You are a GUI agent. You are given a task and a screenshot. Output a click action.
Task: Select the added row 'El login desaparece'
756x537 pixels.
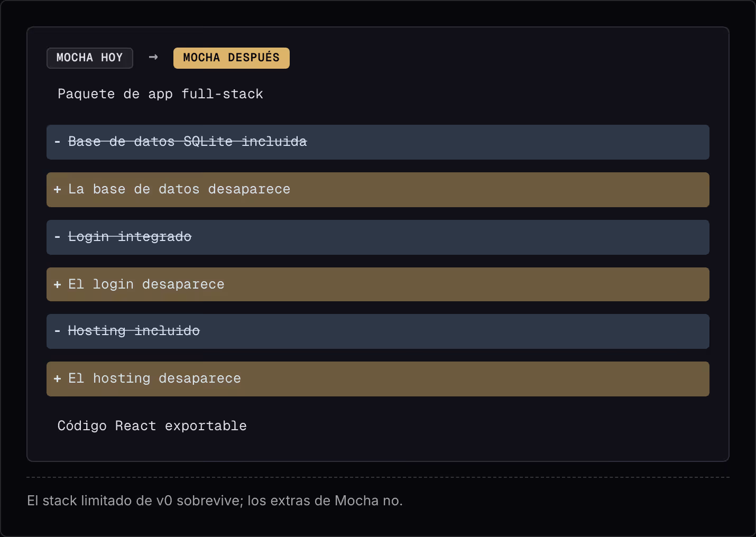point(378,284)
